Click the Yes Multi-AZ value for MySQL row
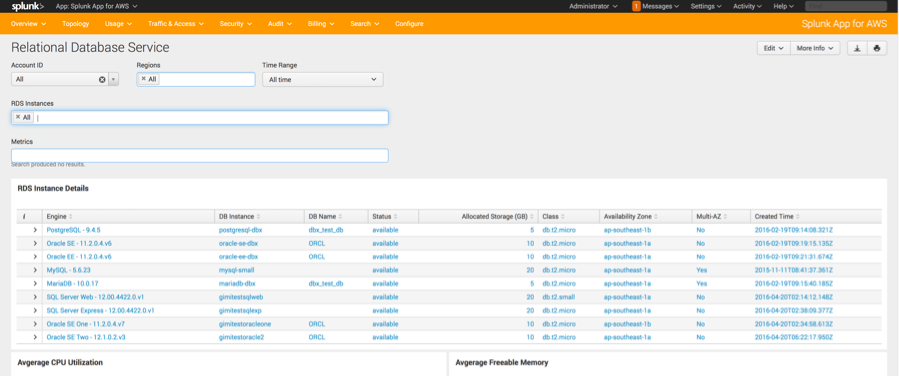This screenshot has height=377, width=899. (702, 270)
